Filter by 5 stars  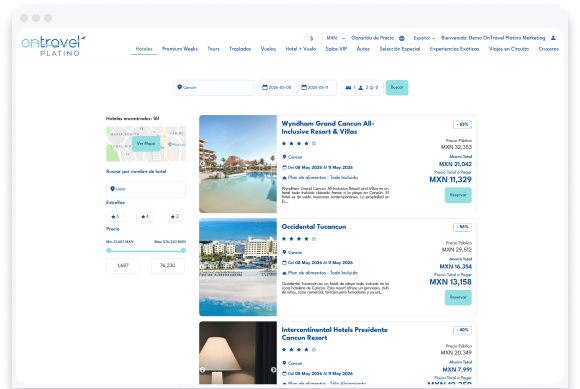pos(115,217)
